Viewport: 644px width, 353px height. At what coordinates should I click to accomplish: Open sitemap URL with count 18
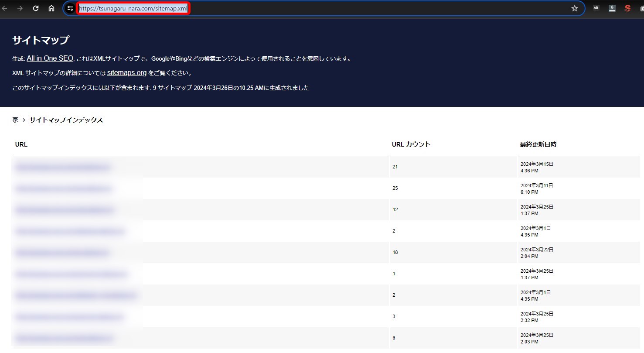[62, 253]
